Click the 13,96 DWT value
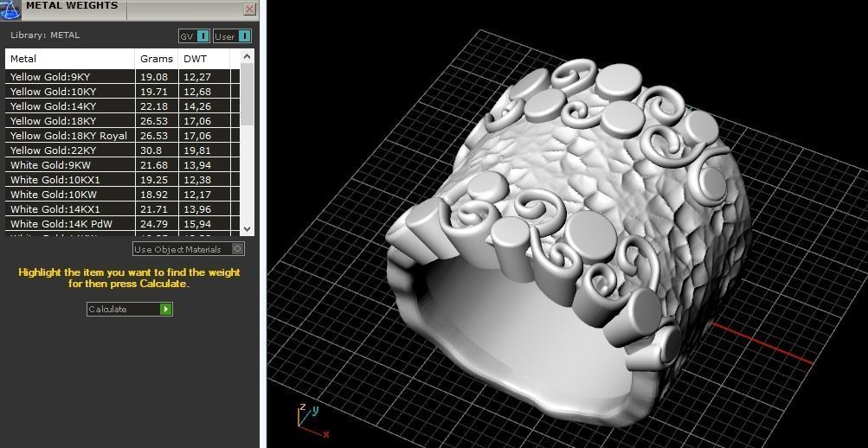This screenshot has height=448, width=868. pyautogui.click(x=197, y=209)
